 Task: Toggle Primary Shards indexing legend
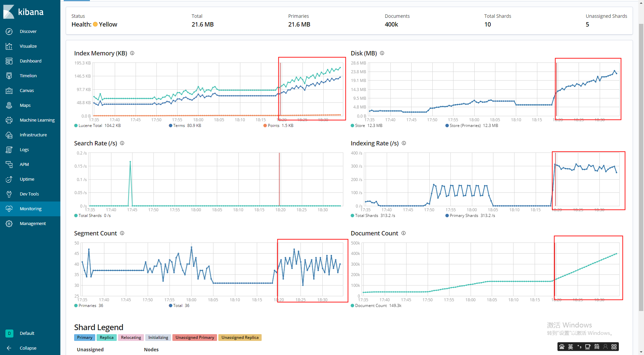(x=470, y=216)
